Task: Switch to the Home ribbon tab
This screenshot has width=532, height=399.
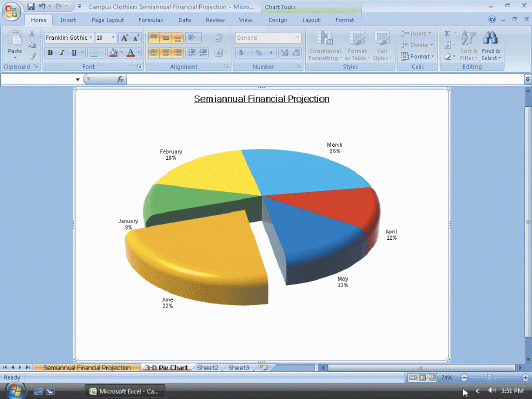Action: coord(38,20)
